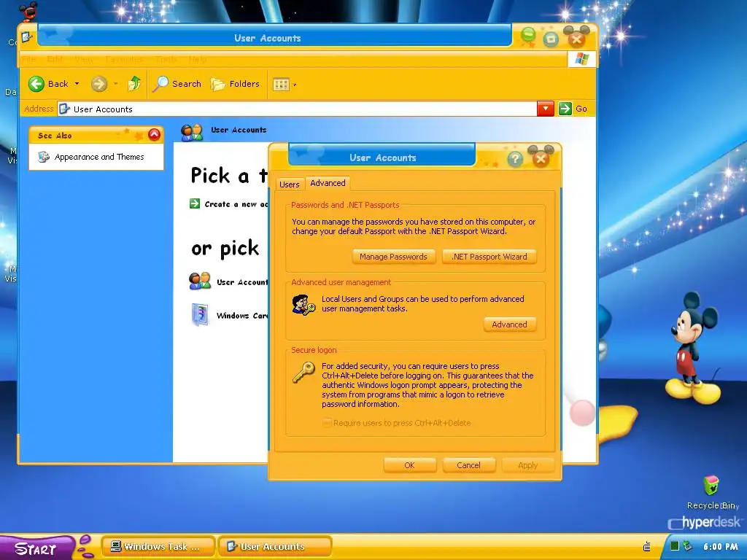Switch to the Users tab
The image size is (747, 560).
tap(289, 184)
